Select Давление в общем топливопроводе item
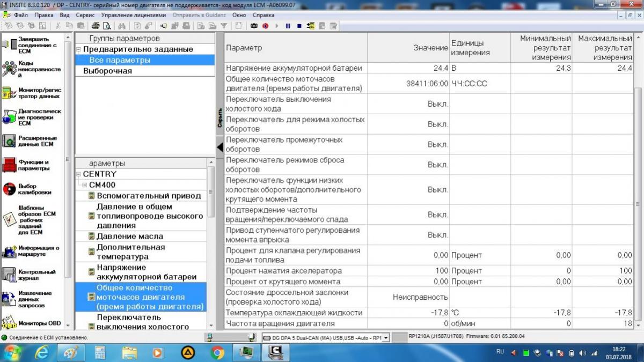The height and width of the screenshot is (362, 644). coord(146,216)
